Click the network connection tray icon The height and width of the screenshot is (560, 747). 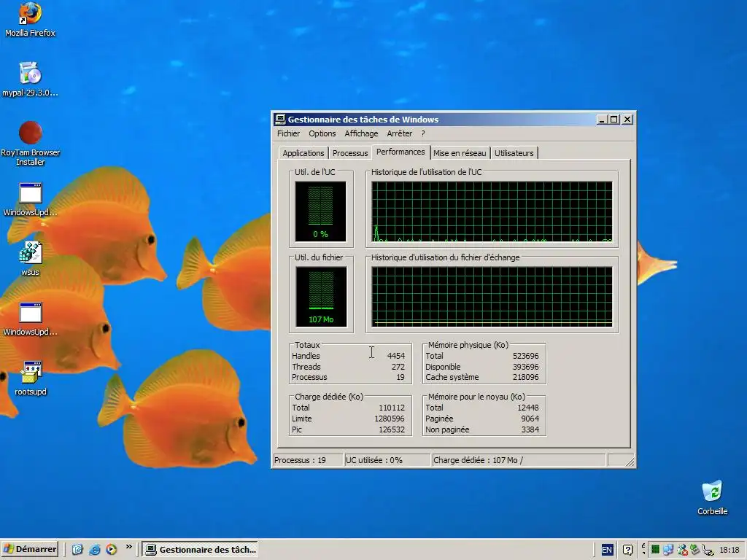click(x=668, y=550)
